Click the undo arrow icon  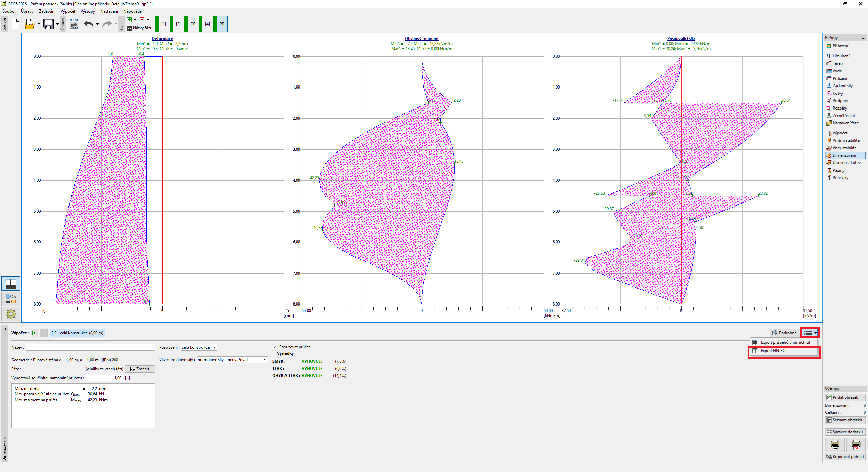[88, 24]
